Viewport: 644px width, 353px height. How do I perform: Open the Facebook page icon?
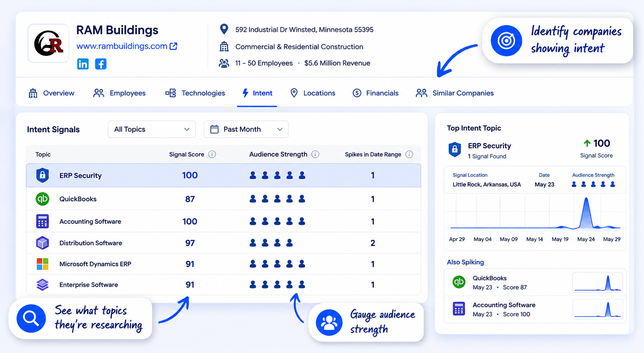pyautogui.click(x=100, y=64)
